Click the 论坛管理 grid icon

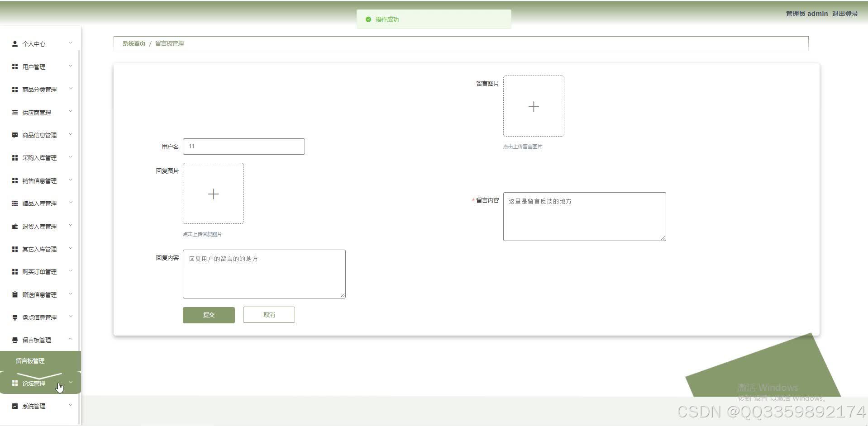tap(15, 383)
